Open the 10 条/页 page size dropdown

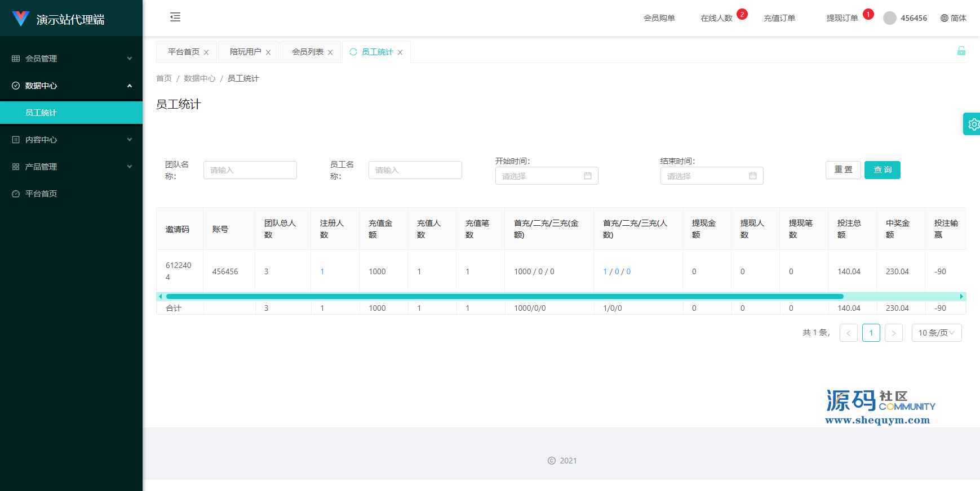pos(936,333)
